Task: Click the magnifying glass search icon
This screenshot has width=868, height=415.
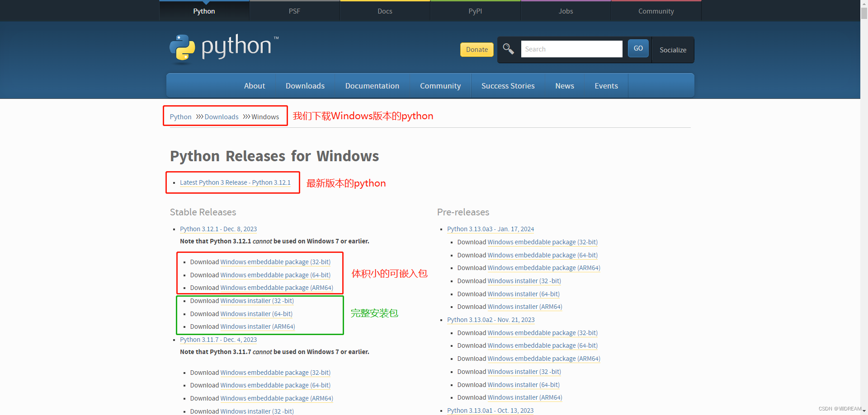Action: coord(508,49)
